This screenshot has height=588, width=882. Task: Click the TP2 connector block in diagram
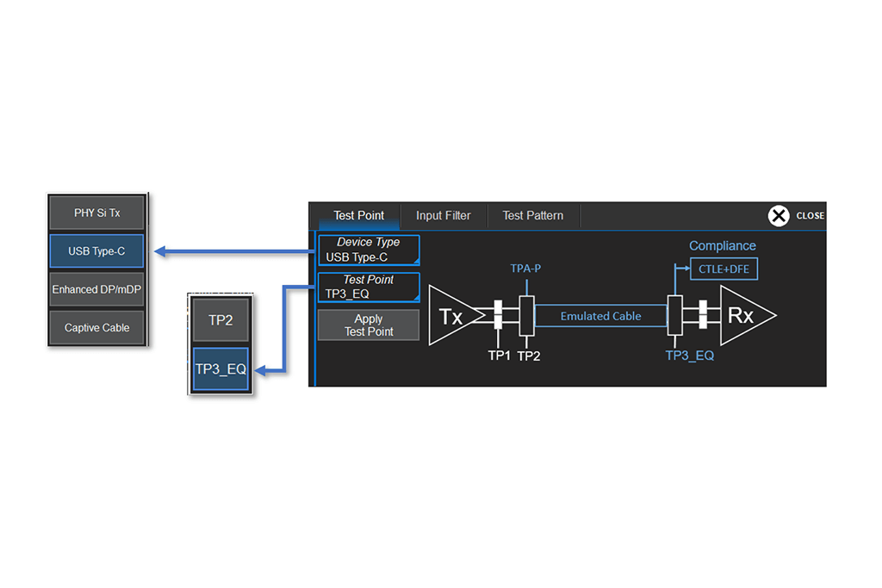coord(527,316)
